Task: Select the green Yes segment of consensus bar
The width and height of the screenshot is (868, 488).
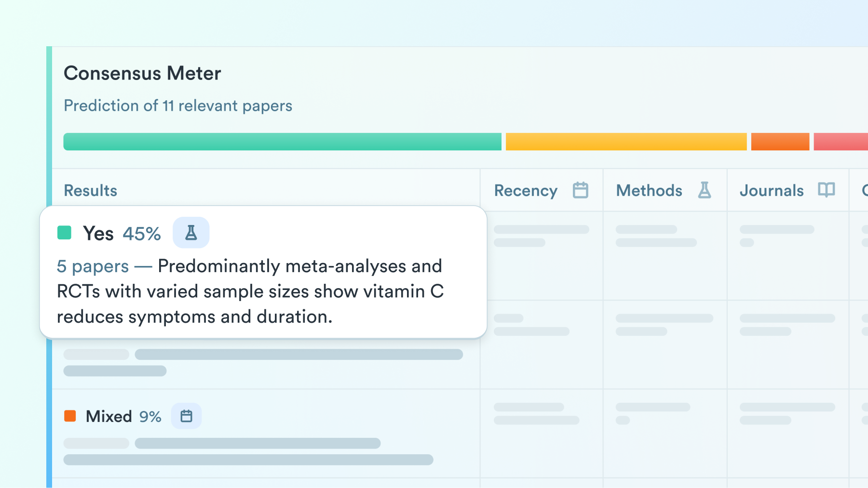Action: (x=282, y=142)
